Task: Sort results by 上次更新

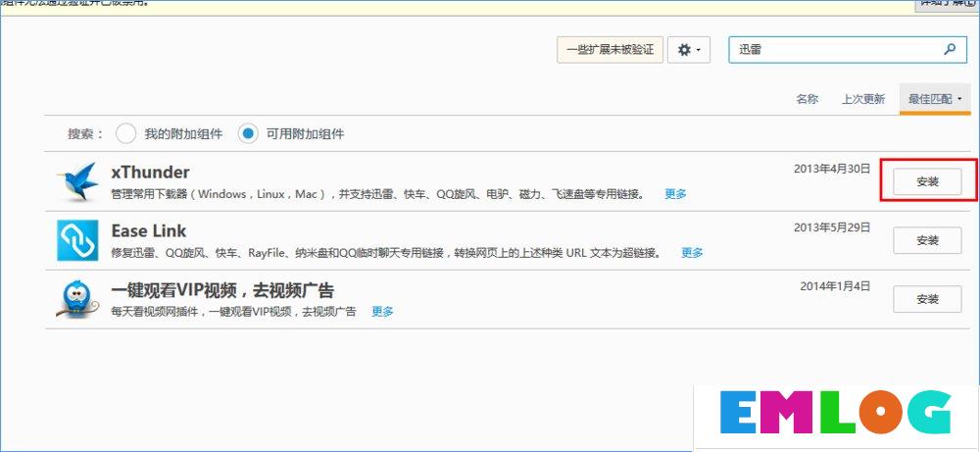Action: pos(863,99)
